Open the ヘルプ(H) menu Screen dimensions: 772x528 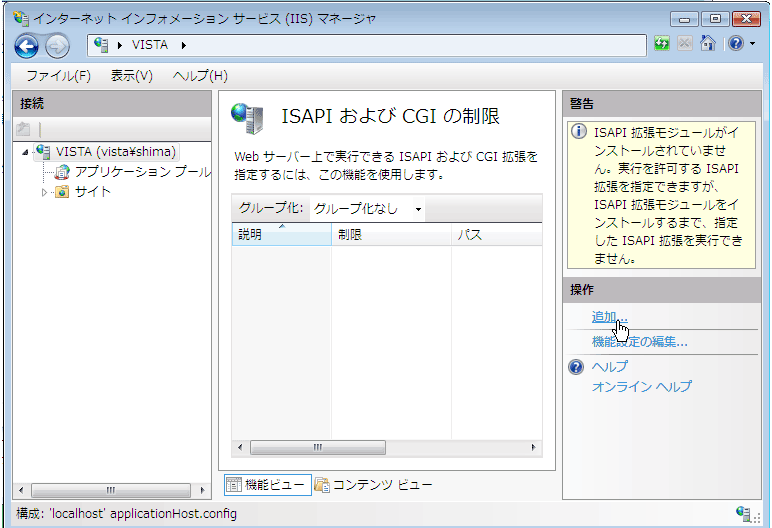200,76
